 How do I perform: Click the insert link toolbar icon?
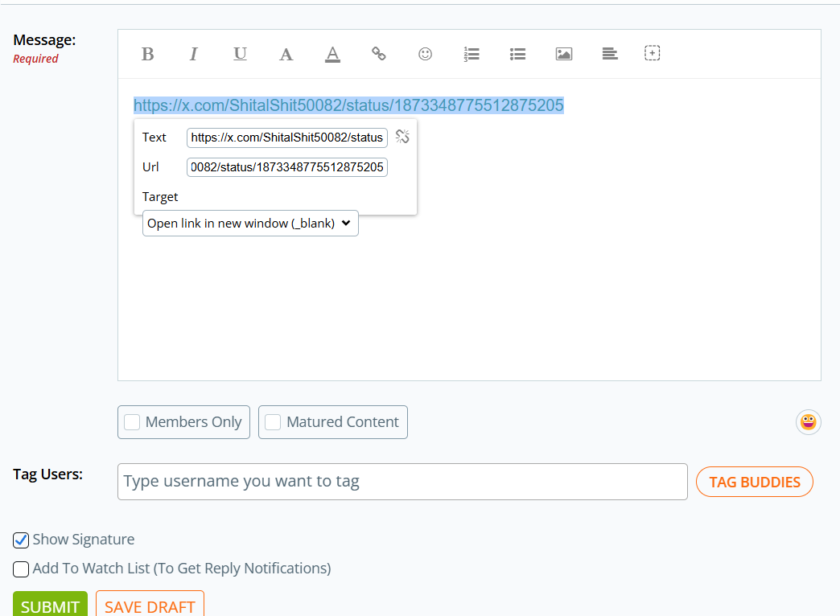click(379, 54)
